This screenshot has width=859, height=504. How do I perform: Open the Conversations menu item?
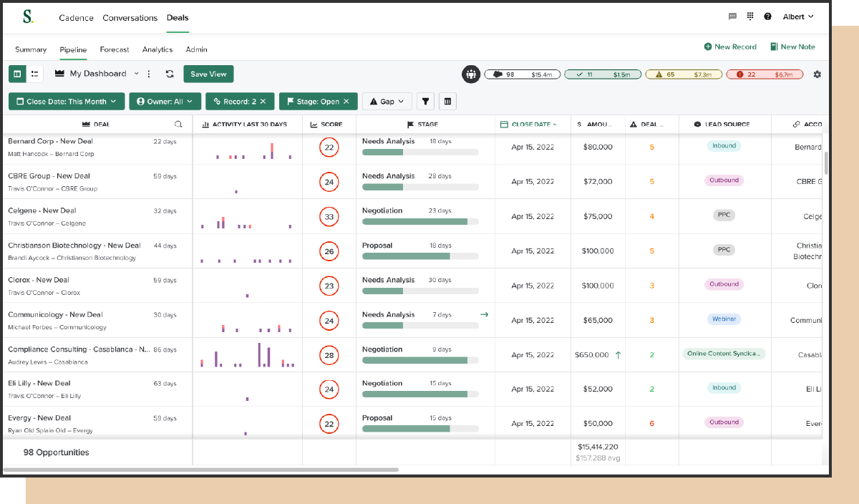click(130, 17)
